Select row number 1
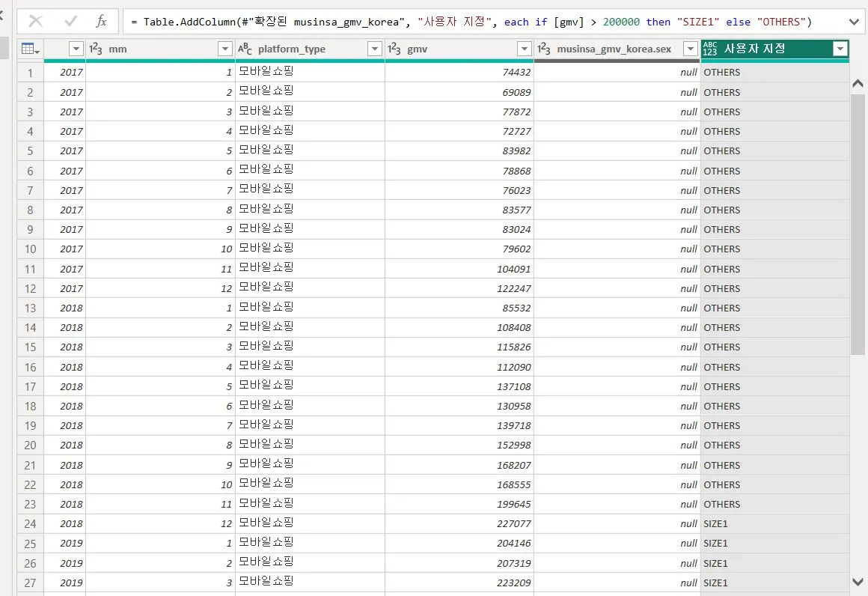The image size is (868, 596). (x=30, y=73)
